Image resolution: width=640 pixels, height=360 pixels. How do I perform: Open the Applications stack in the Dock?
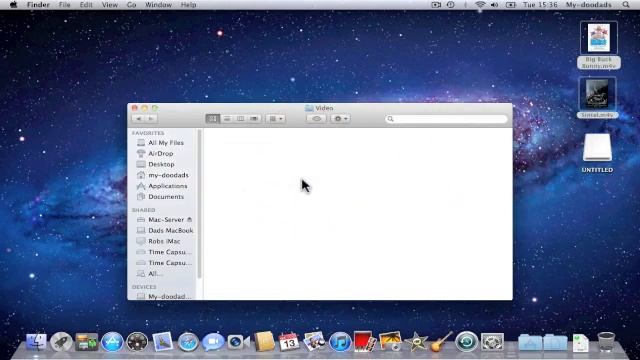coord(530,342)
